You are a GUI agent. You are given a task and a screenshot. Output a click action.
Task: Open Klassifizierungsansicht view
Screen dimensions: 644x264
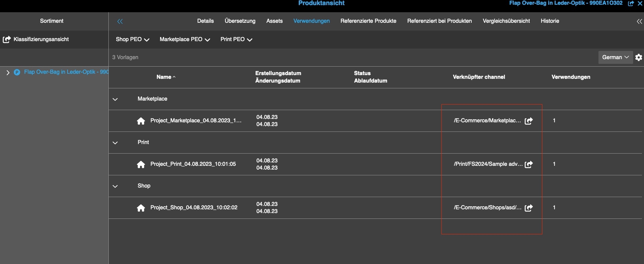[41, 39]
